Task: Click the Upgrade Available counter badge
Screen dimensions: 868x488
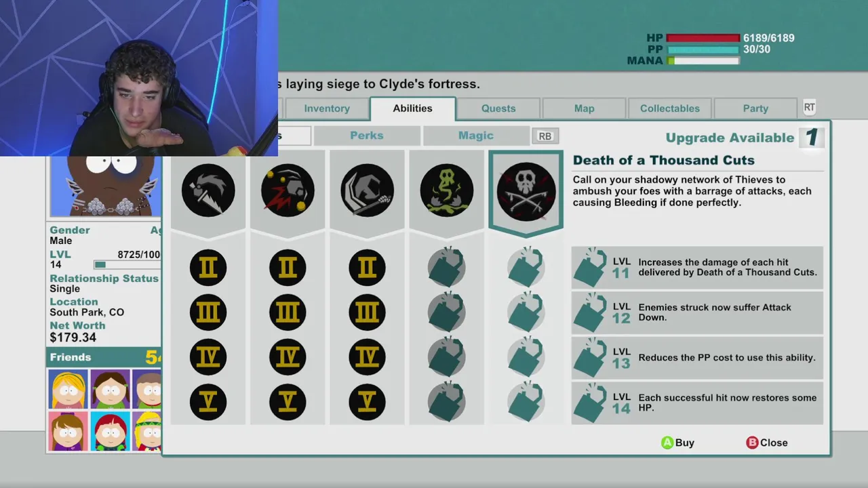Action: coord(812,138)
